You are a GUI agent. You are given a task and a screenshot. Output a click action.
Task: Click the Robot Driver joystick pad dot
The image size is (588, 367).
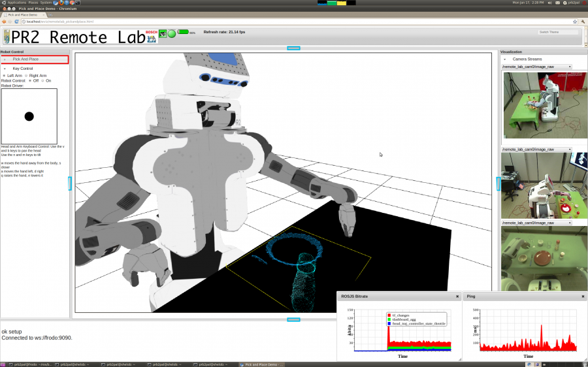[x=29, y=116]
